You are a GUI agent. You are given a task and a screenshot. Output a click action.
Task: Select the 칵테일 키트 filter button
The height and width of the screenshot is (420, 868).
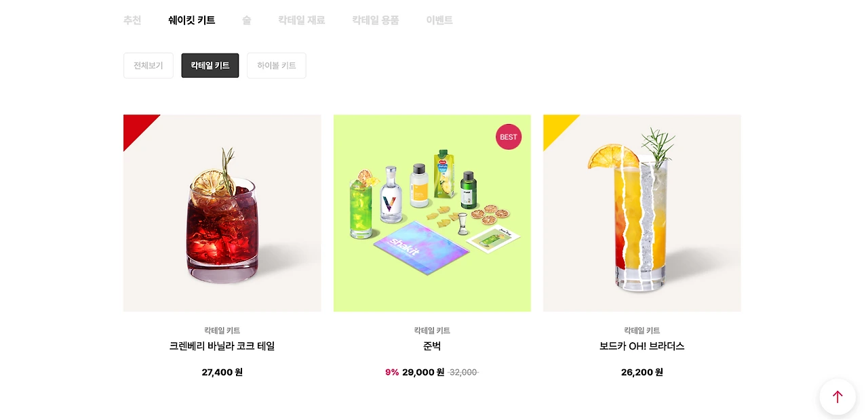click(210, 66)
